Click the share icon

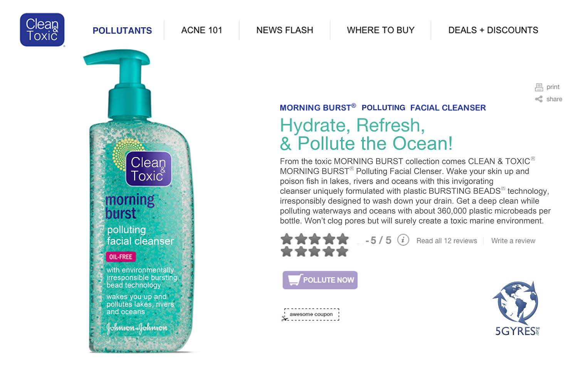tap(539, 99)
